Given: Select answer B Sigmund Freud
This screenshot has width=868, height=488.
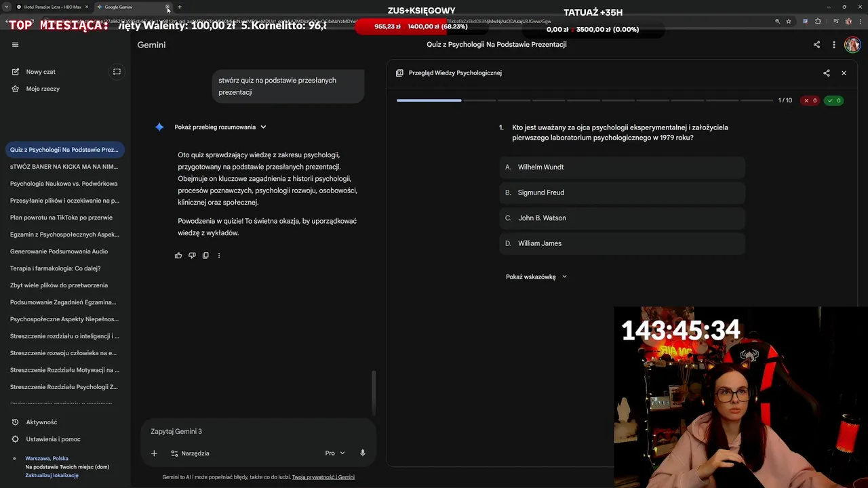Looking at the screenshot, I should tap(622, 192).
